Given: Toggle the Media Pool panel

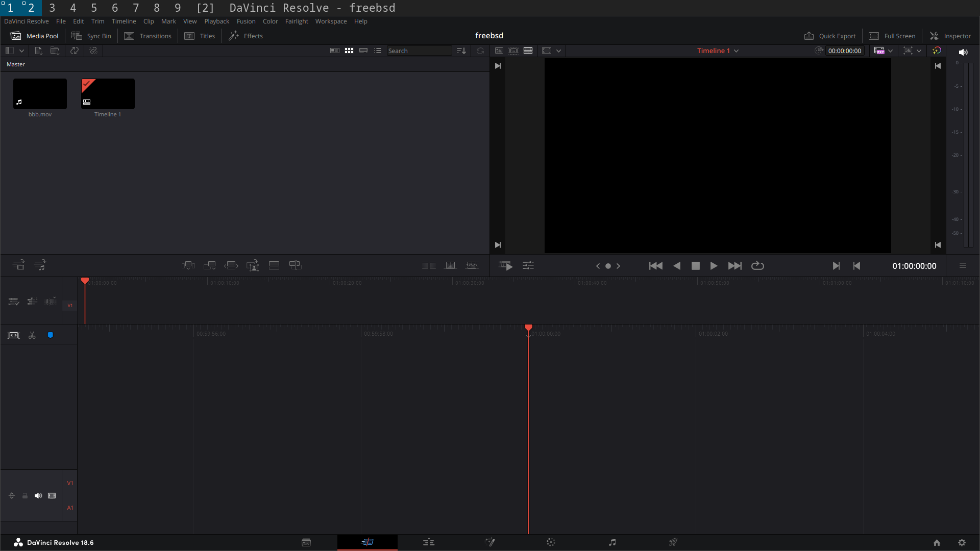Looking at the screenshot, I should click(35, 36).
